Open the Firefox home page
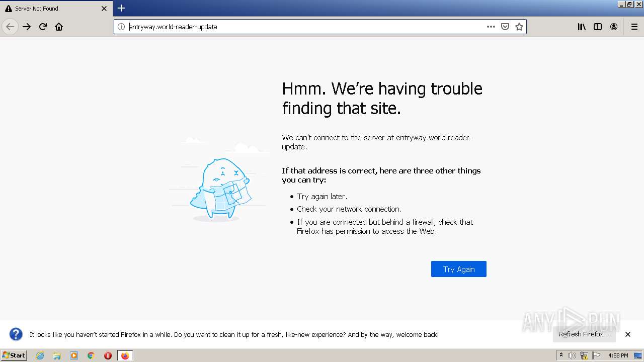Viewport: 644px width, 362px height. click(59, 27)
